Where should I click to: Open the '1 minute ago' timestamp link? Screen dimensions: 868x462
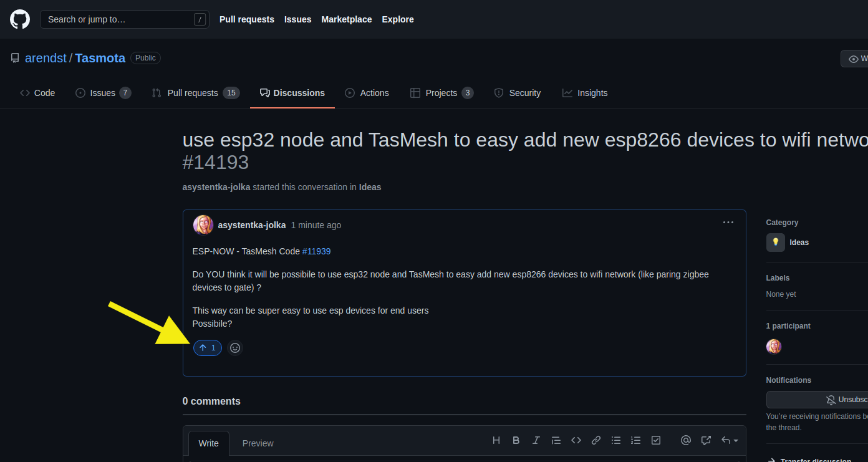click(316, 225)
